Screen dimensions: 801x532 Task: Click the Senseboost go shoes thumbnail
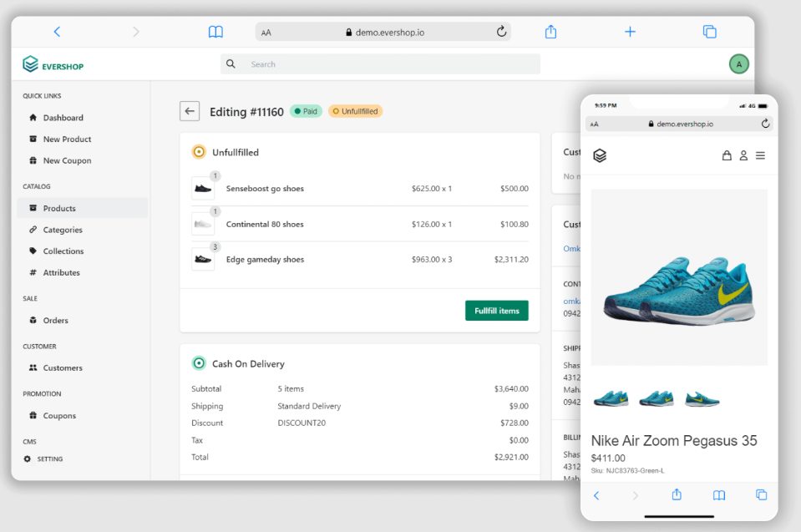point(203,189)
